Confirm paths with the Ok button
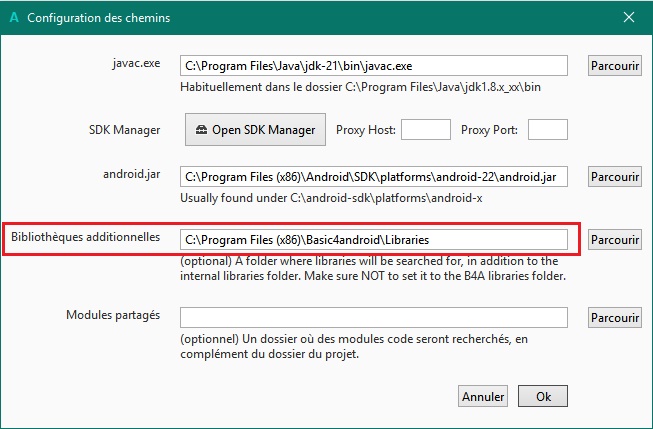This screenshot has height=429, width=653. 543,396
